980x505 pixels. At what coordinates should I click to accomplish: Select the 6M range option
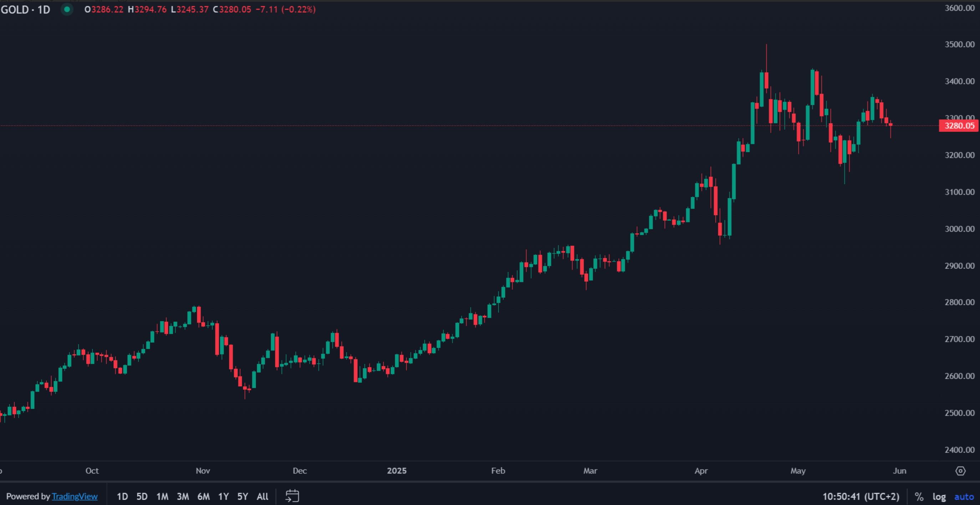[203, 496]
